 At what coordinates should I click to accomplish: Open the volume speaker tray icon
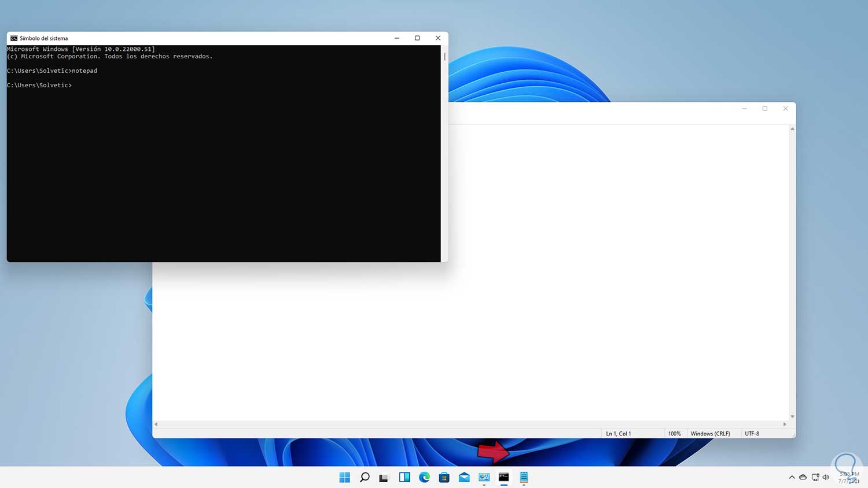pos(826,477)
